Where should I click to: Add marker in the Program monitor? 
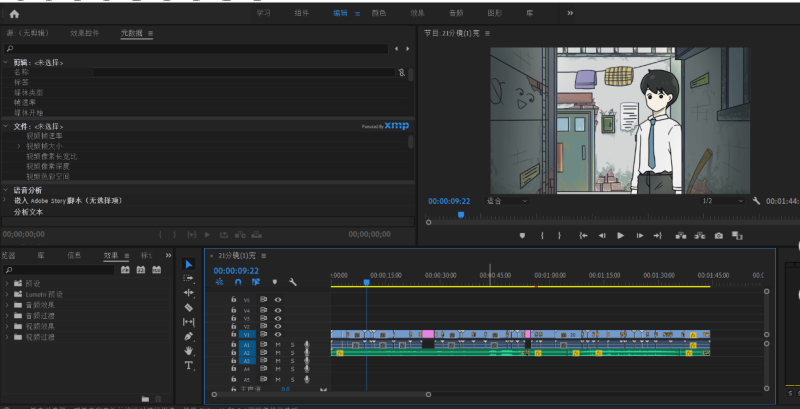point(522,236)
